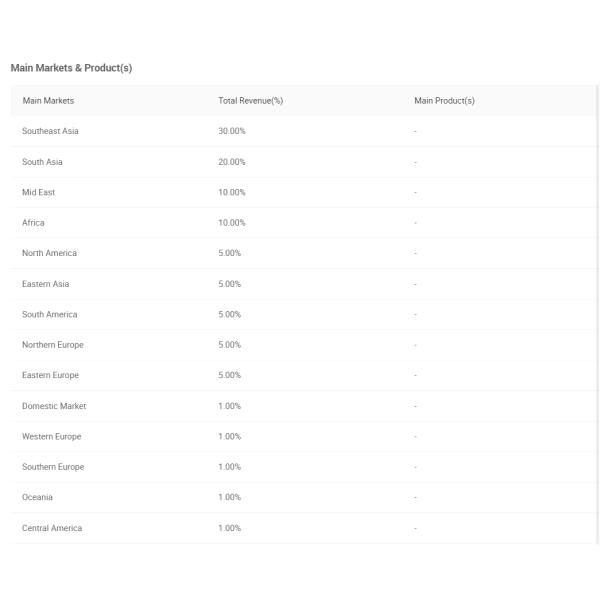Click the South America row label
The image size is (600, 600).
[49, 314]
